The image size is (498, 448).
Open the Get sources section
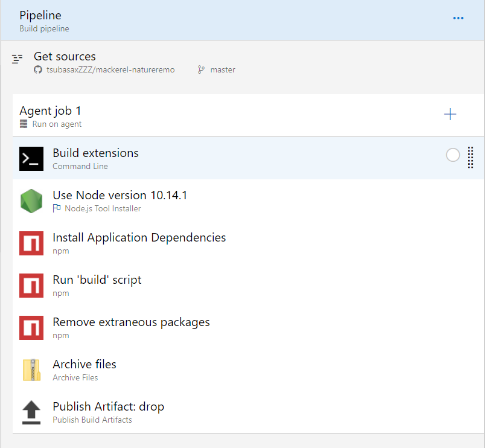click(x=65, y=57)
